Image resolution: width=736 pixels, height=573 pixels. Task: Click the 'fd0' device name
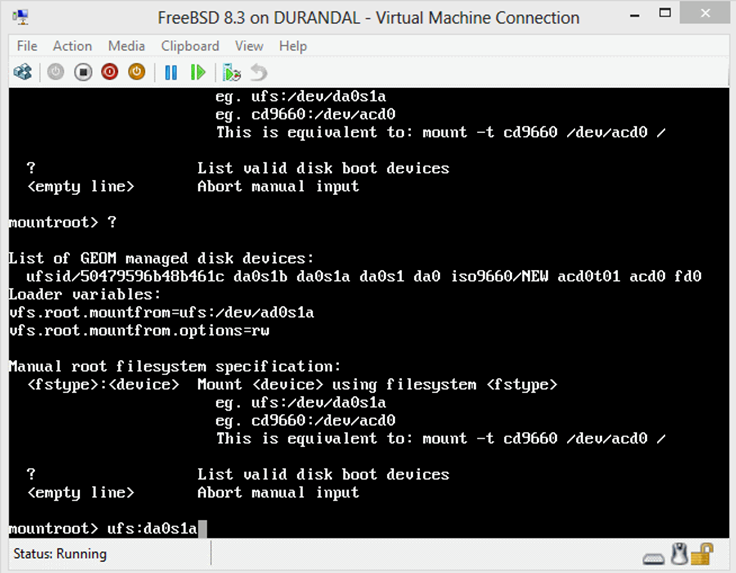[688, 276]
